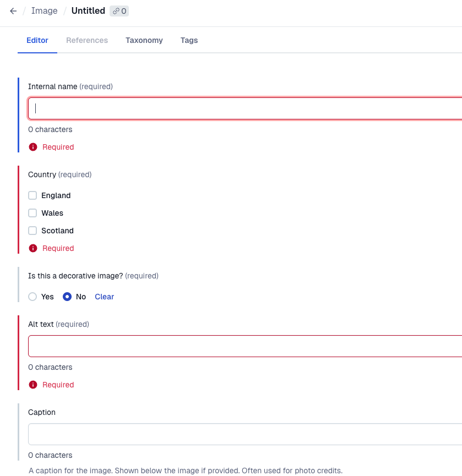This screenshot has height=476, width=462.
Task: Click the caption help text about photo credits
Action: click(x=185, y=470)
